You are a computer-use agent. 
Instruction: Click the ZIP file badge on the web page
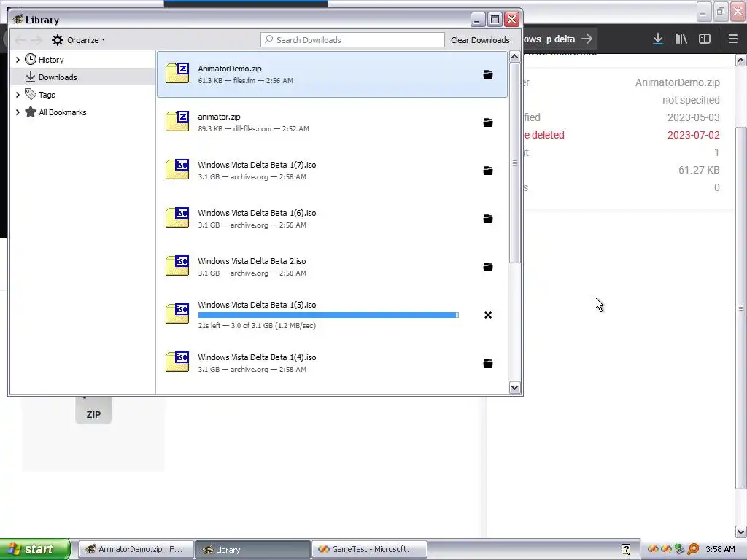click(x=93, y=411)
